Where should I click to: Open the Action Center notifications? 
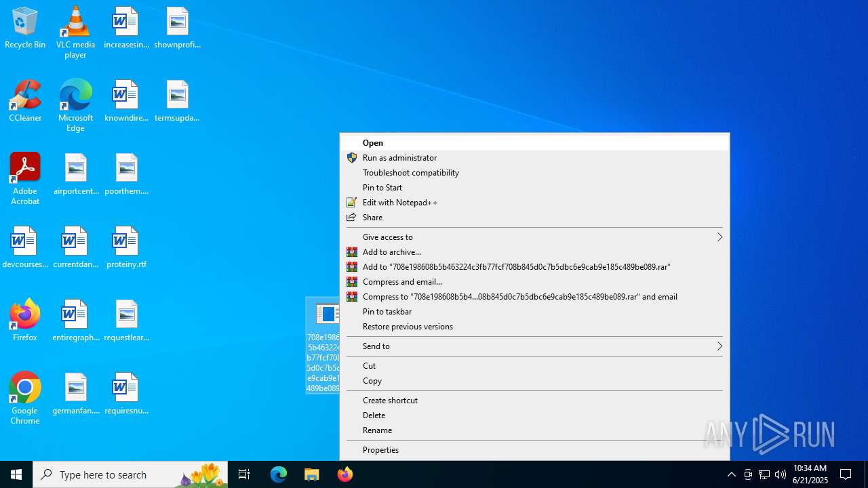846,474
